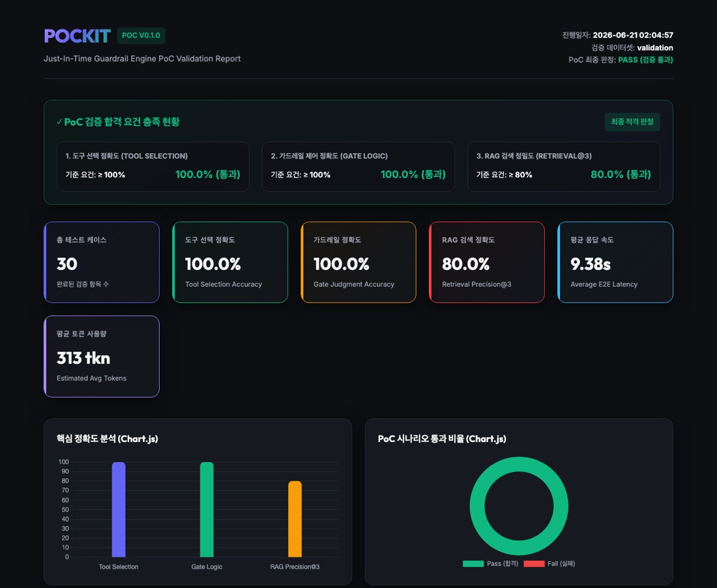Open the 총 테스트 케이스 stat card

click(x=102, y=263)
